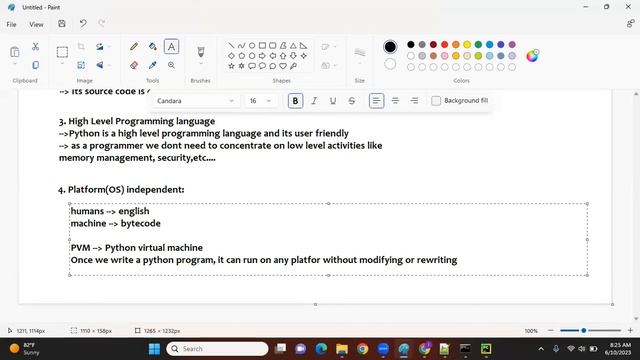Select the line shape
The image size is (640, 360).
tap(231, 46)
